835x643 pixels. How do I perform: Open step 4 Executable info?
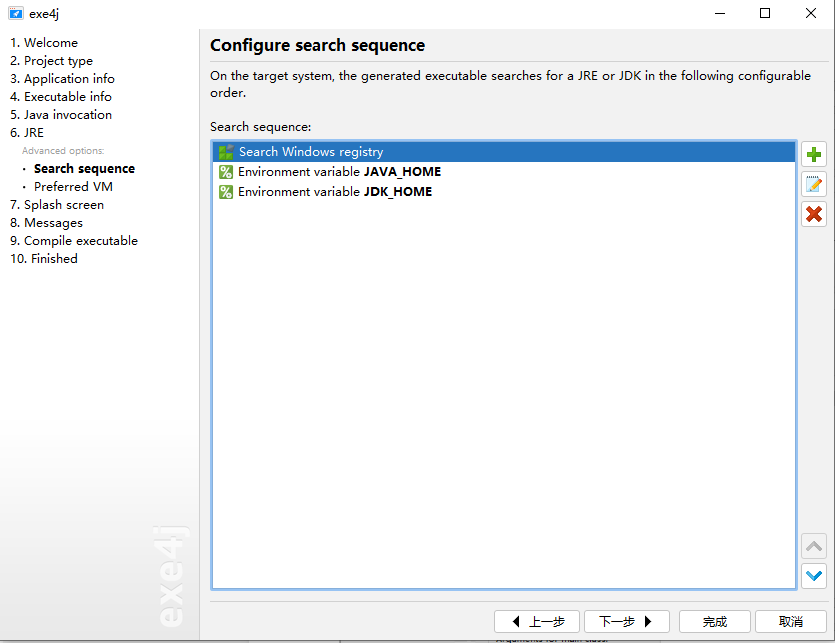(61, 97)
